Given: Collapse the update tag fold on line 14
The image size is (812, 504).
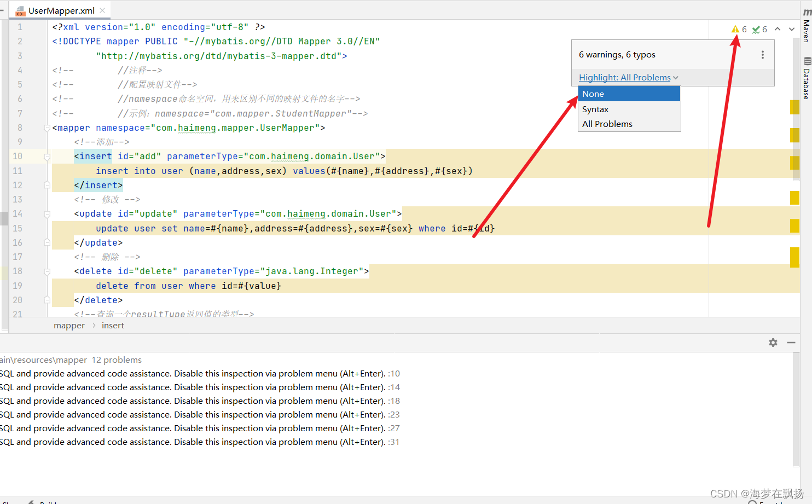Looking at the screenshot, I should (47, 215).
